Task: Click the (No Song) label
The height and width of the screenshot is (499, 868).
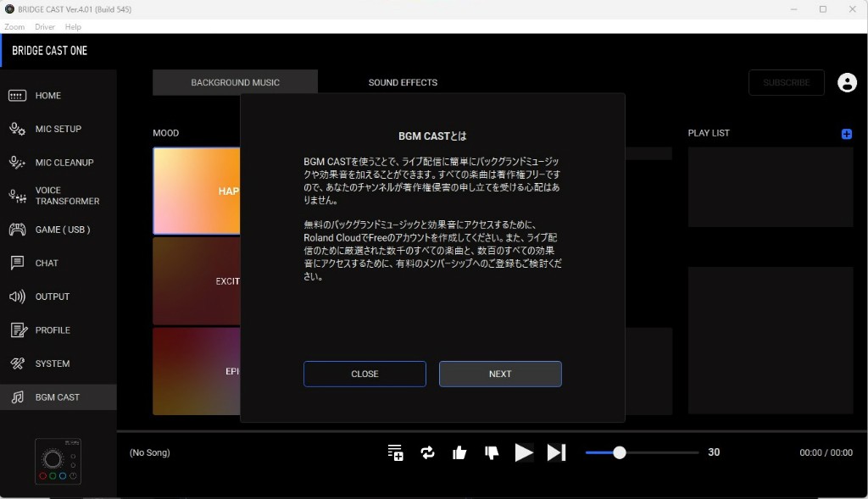Action: coord(149,452)
